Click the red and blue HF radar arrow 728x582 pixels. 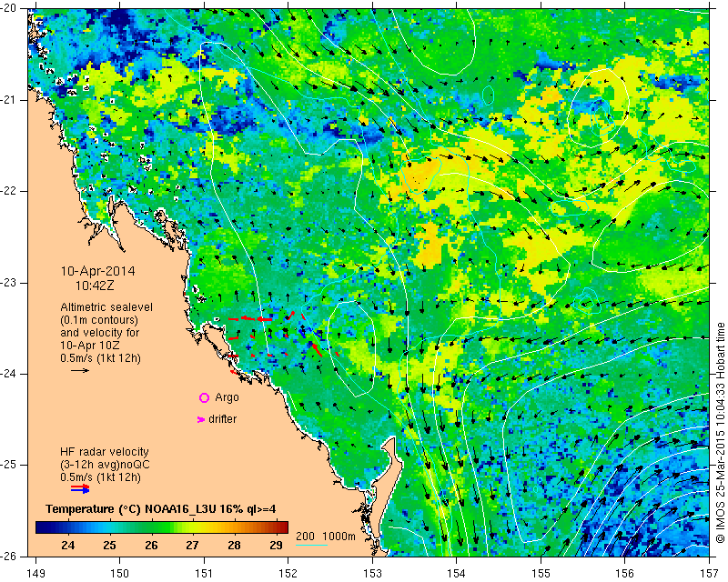coord(80,488)
